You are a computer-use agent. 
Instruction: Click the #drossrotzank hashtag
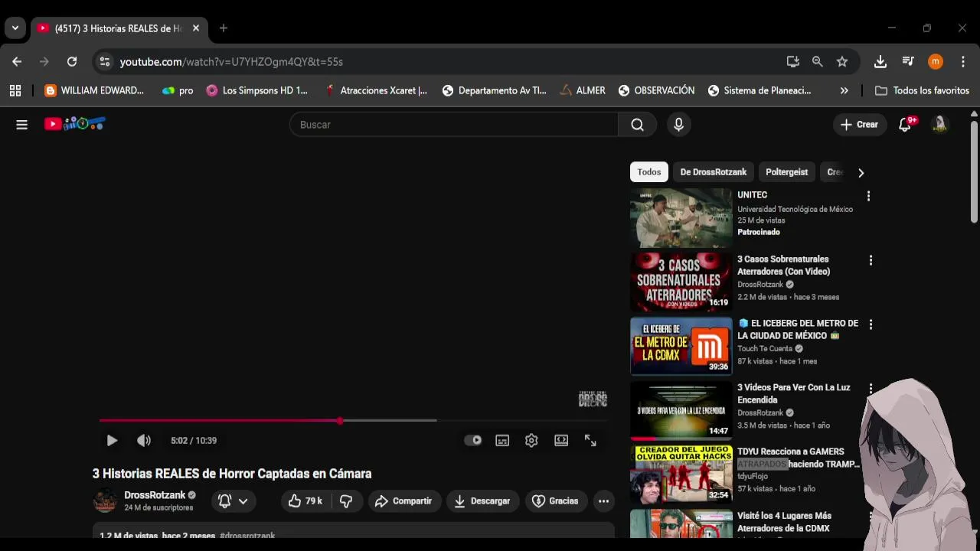click(247, 536)
